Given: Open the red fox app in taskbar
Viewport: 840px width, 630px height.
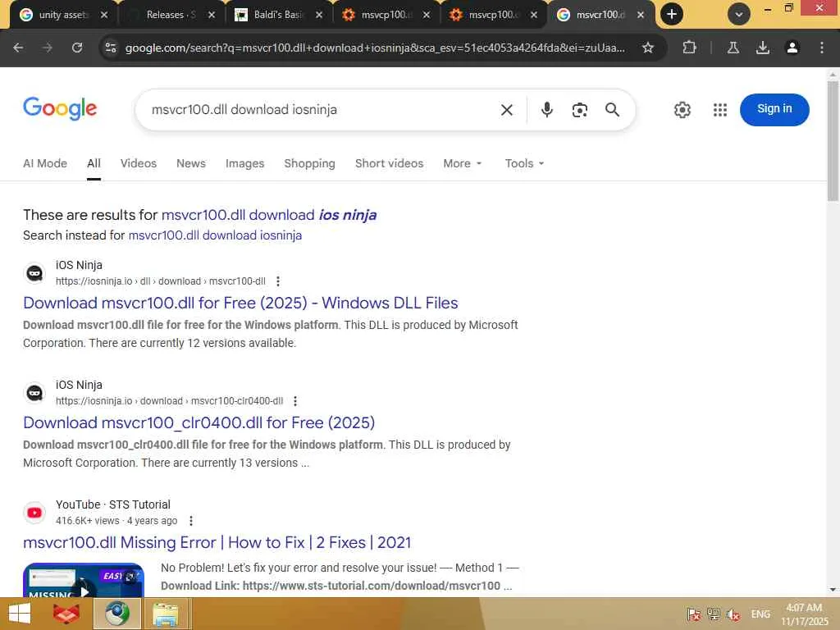Looking at the screenshot, I should click(x=66, y=614).
